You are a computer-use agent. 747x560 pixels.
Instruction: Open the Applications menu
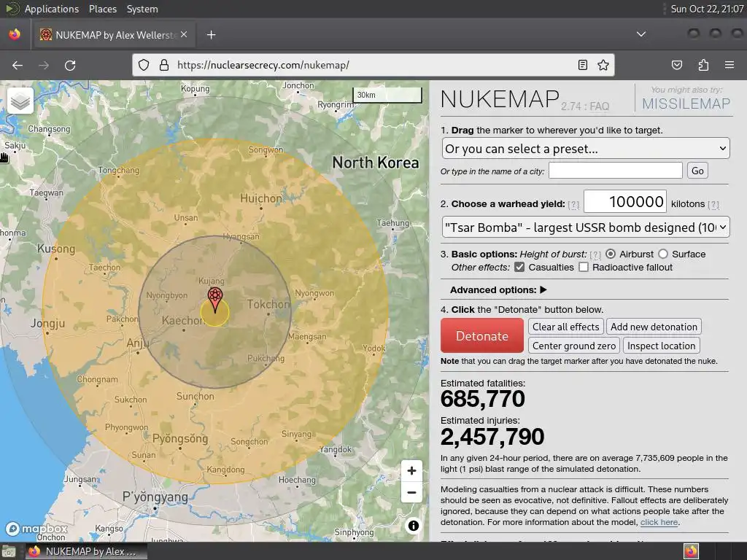(x=52, y=9)
